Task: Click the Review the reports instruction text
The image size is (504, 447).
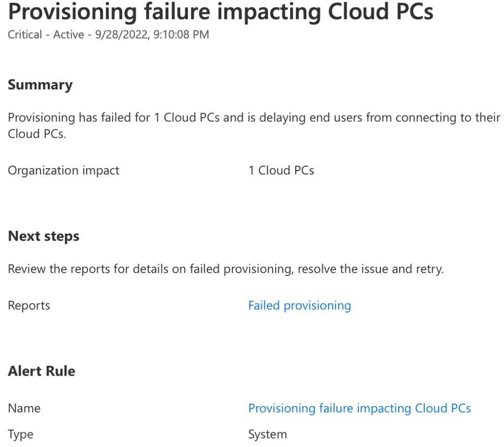Action: tap(225, 269)
